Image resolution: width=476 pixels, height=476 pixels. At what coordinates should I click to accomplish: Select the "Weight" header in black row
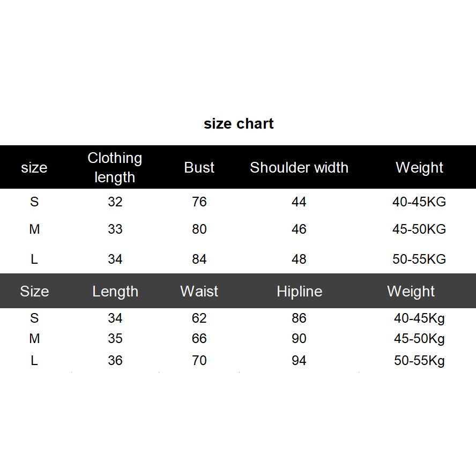pos(419,168)
